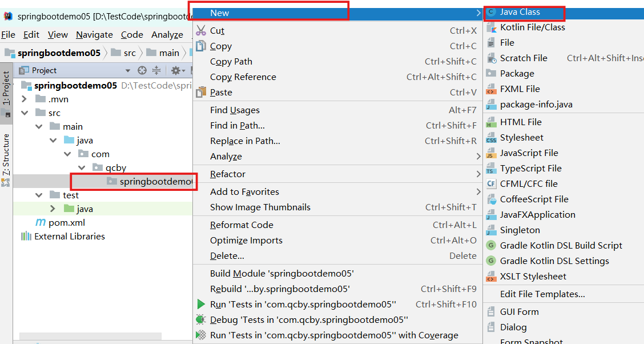Open the 1: Project side tab
This screenshot has height=344, width=644.
[x=6, y=94]
